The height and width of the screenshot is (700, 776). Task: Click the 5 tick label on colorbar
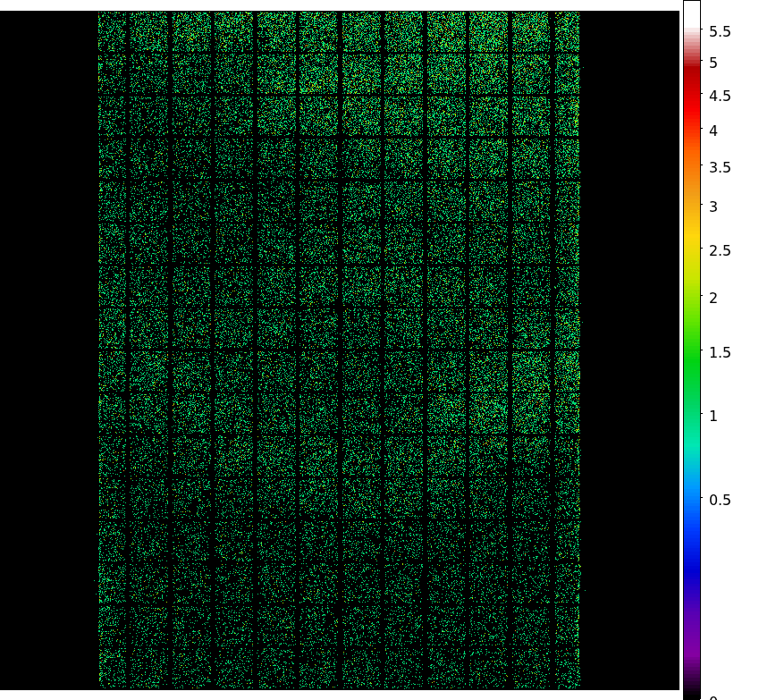point(713,63)
